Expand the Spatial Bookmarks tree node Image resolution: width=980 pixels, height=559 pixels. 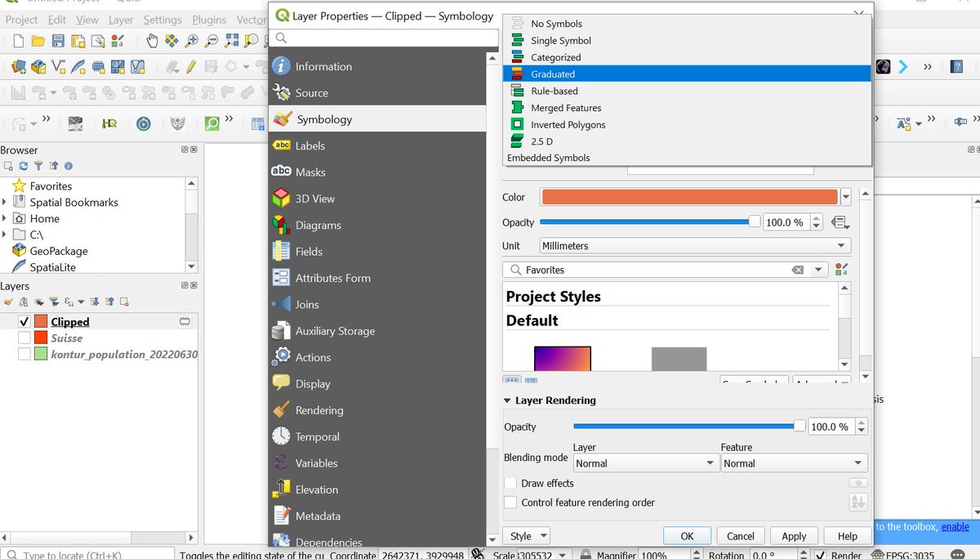(x=5, y=202)
